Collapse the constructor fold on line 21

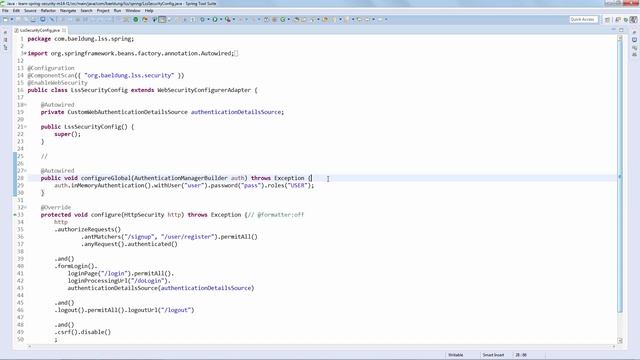pyautogui.click(x=24, y=127)
